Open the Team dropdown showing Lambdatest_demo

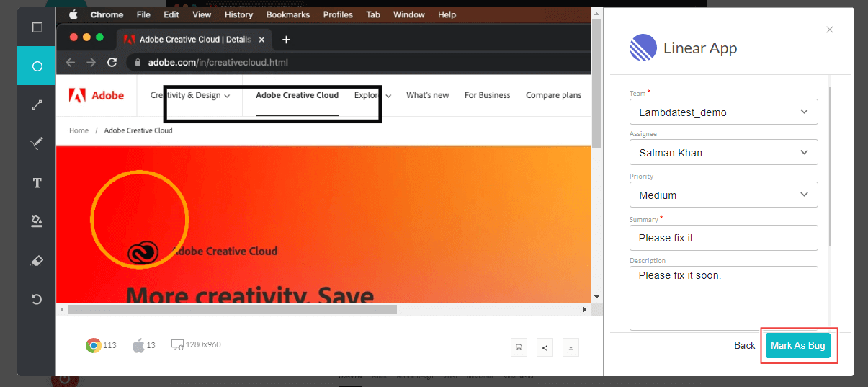pyautogui.click(x=723, y=112)
